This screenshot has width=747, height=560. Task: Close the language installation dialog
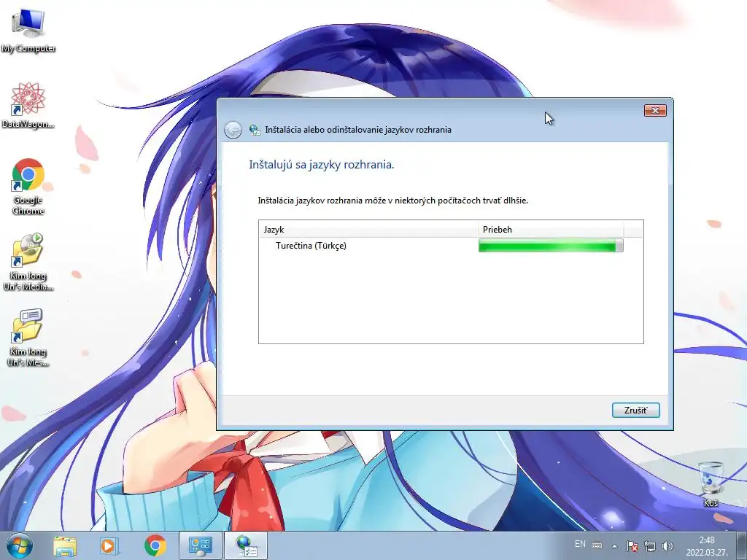click(655, 111)
